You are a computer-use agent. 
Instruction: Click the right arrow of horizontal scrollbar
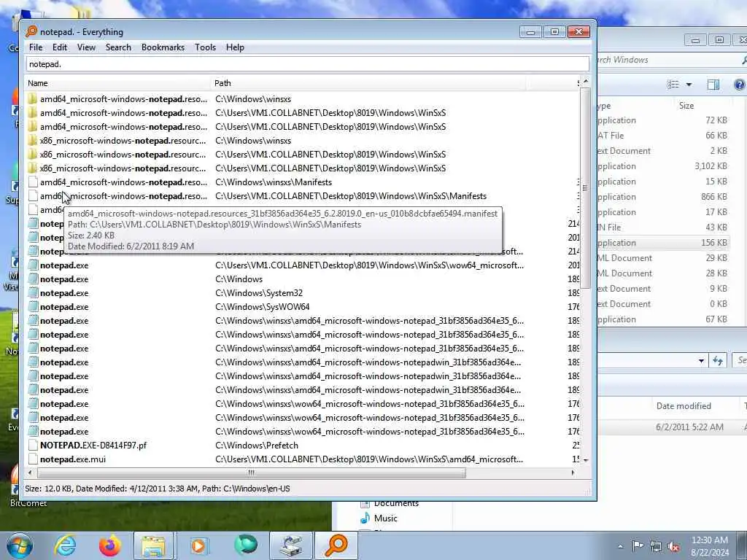coord(573,472)
